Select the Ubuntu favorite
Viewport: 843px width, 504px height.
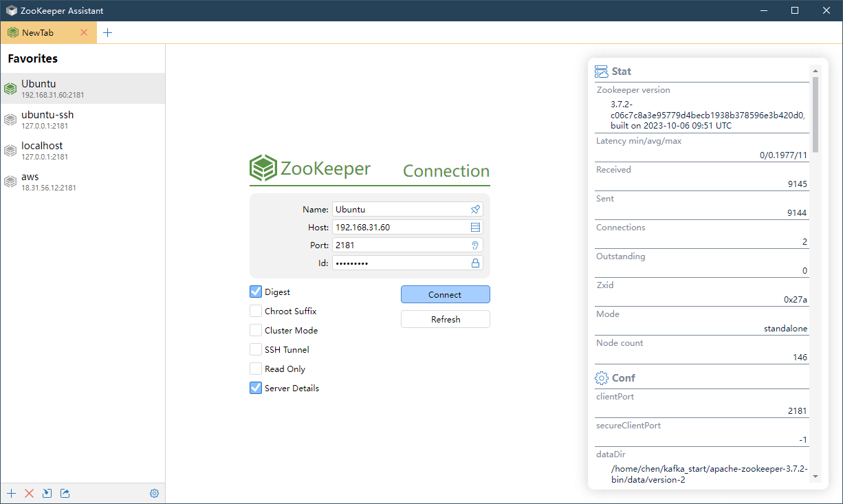click(x=83, y=89)
